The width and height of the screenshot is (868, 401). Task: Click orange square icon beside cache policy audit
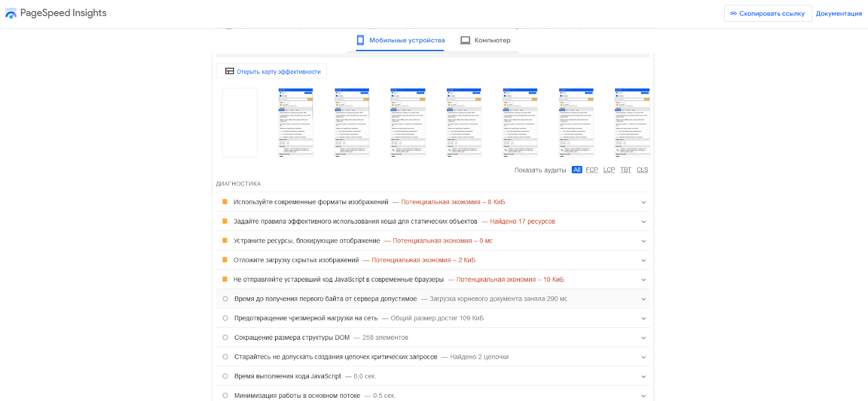[225, 221]
